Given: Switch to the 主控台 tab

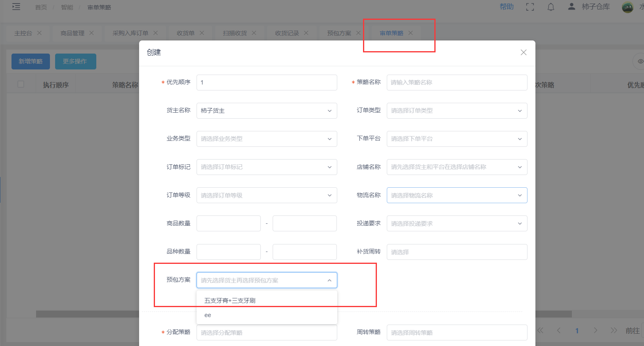Looking at the screenshot, I should (x=23, y=33).
